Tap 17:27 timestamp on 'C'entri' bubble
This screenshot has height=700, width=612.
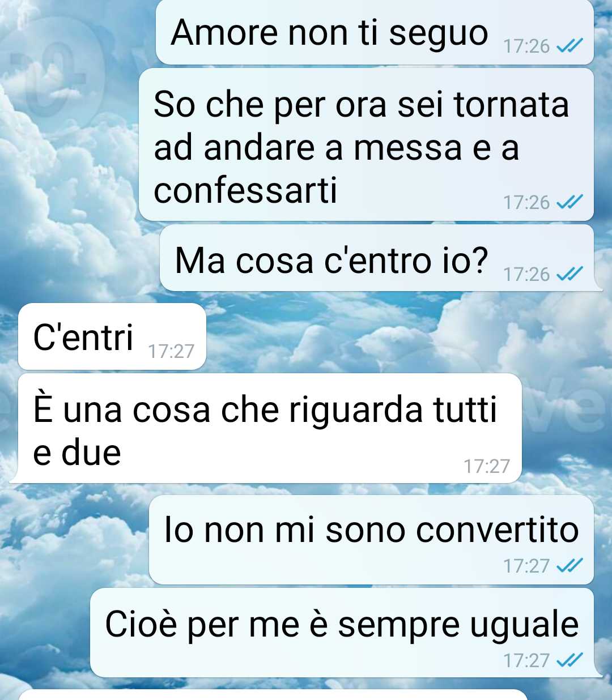(x=171, y=352)
